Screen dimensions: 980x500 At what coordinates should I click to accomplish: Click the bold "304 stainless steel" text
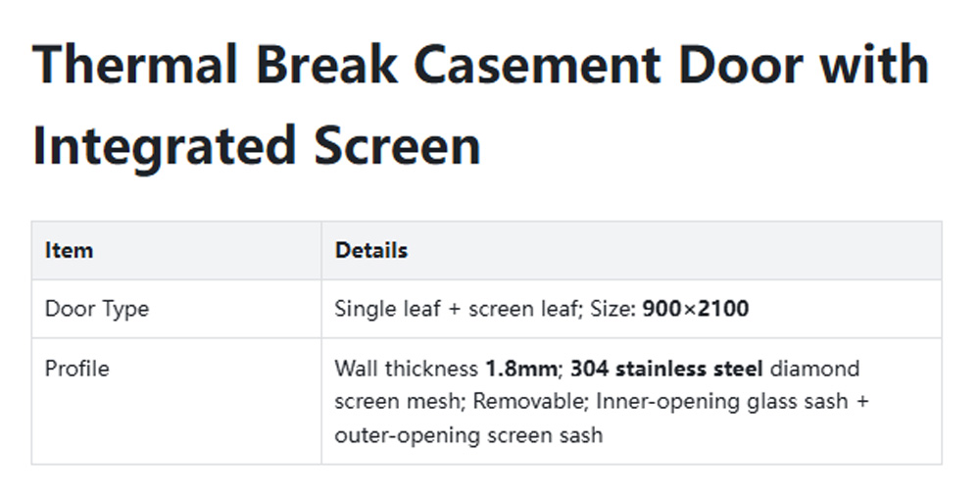[x=666, y=370]
